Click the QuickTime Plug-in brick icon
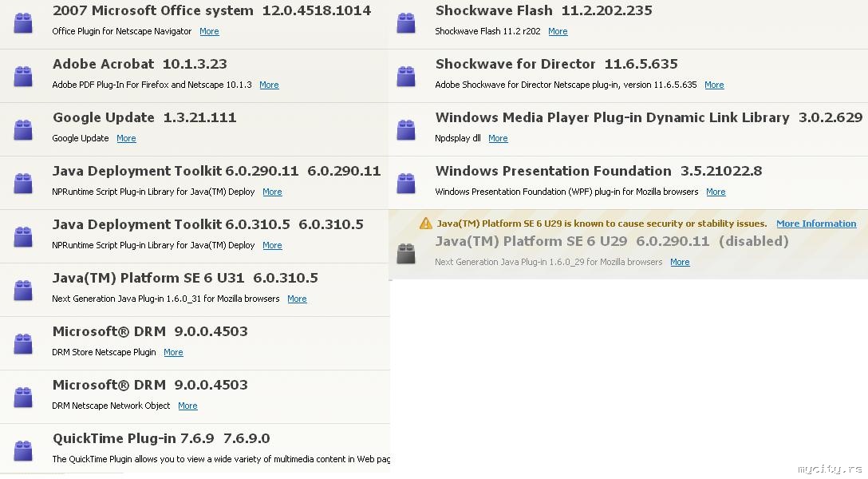 pyautogui.click(x=22, y=451)
